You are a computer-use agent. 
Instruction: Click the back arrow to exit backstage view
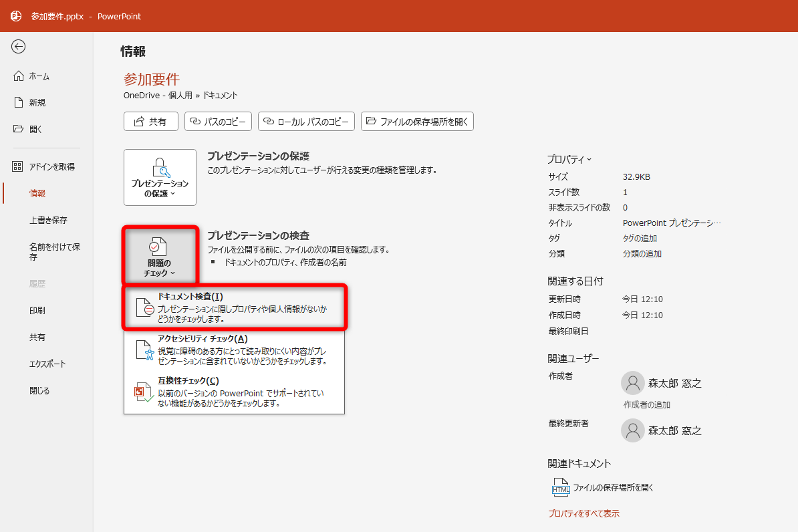tap(19, 47)
